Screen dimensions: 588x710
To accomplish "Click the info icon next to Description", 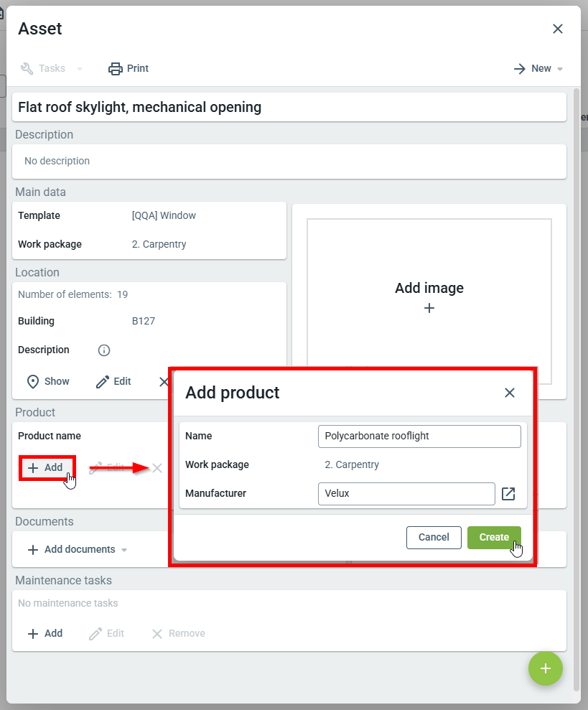I will click(x=104, y=350).
